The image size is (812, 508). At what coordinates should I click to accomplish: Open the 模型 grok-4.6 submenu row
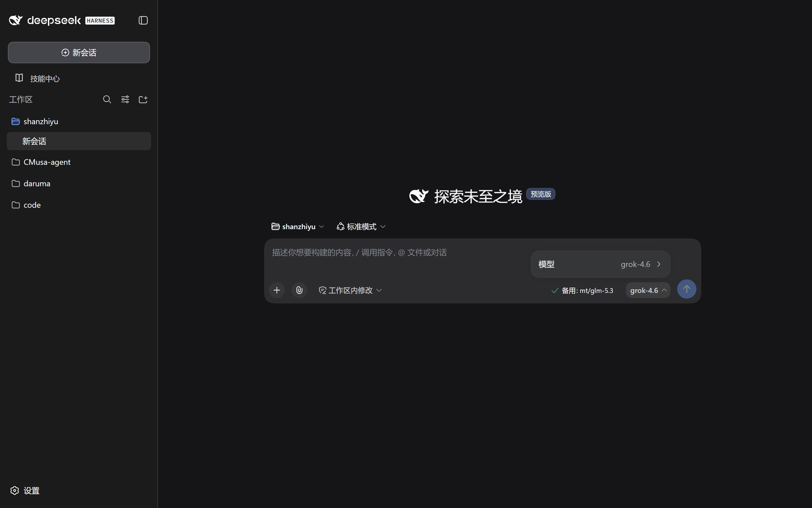pyautogui.click(x=600, y=264)
